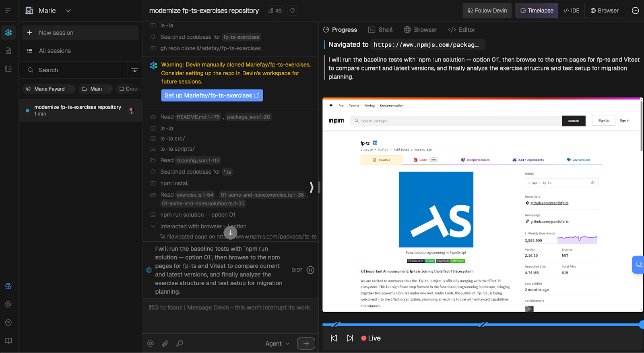
Task: Open 01-some-and-none.solution.ts:1-33 reference
Action: (x=203, y=203)
